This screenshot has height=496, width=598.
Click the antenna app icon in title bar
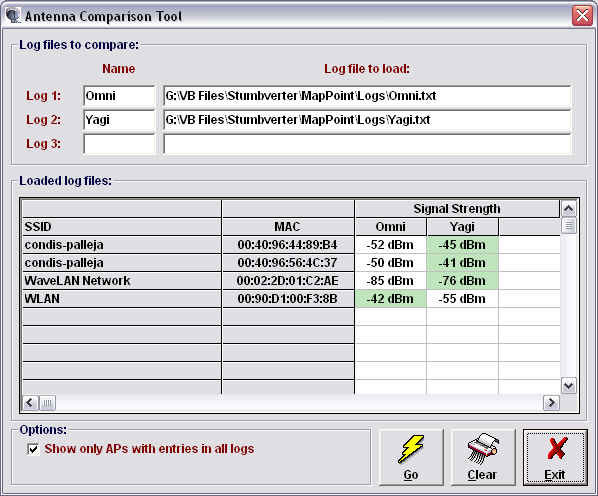pyautogui.click(x=13, y=16)
